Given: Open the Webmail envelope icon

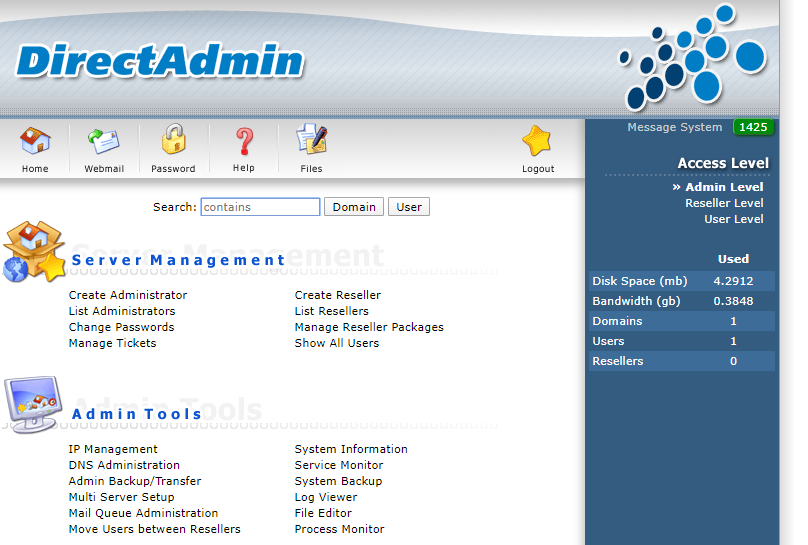Looking at the screenshot, I should 104,141.
